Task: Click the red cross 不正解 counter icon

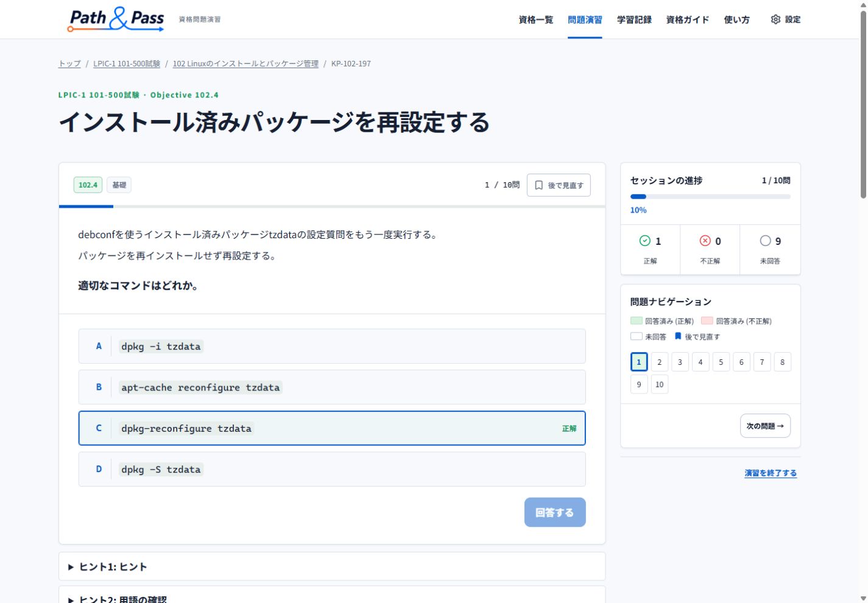Action: point(705,241)
